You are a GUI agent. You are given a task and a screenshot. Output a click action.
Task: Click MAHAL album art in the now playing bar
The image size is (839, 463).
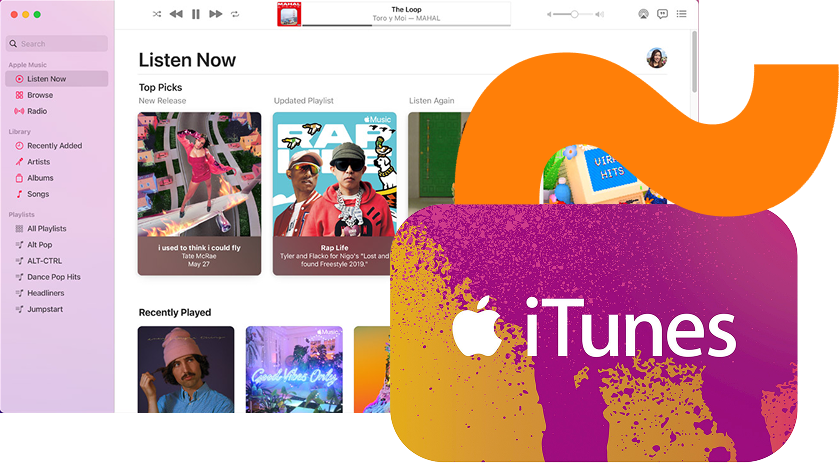coord(289,14)
